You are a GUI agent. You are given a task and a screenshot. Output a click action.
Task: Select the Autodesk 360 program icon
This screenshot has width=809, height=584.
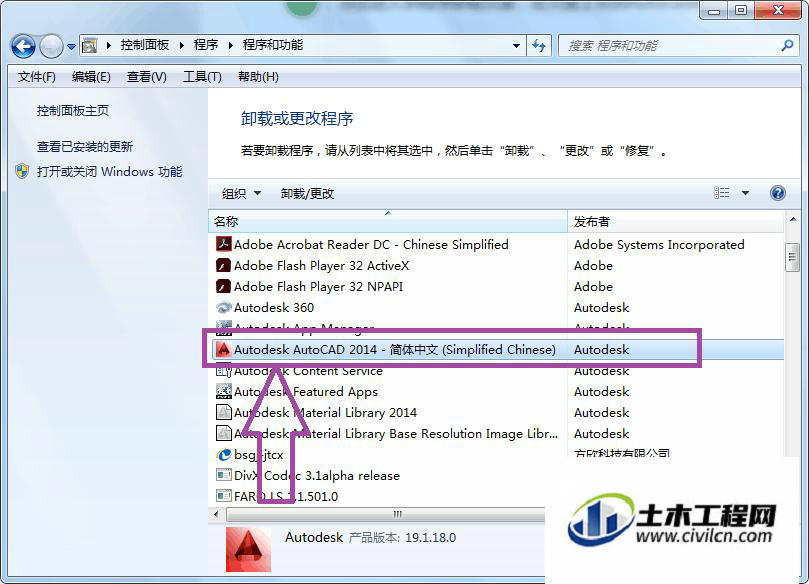[223, 307]
